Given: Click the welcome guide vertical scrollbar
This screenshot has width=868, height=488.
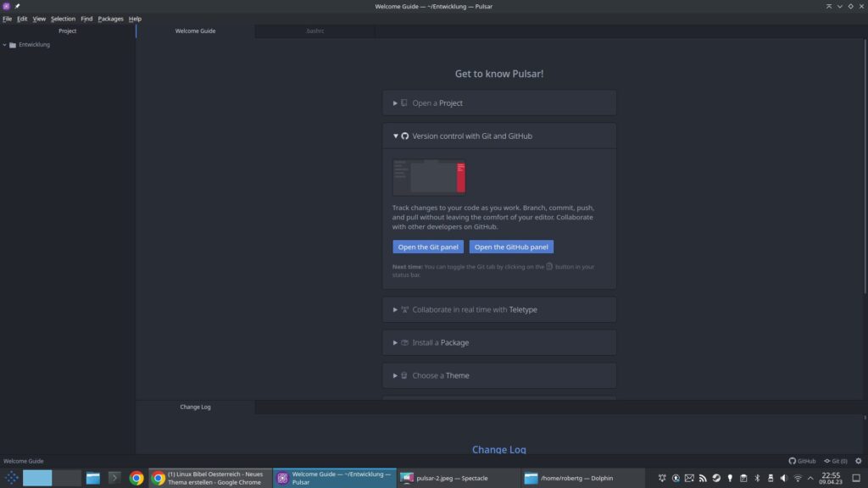Looking at the screenshot, I should click(x=865, y=166).
